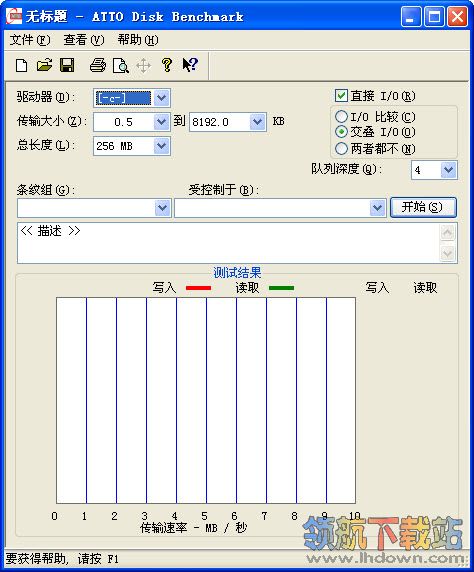474x572 pixels.
Task: Click inside the 描述 description text box
Action: point(229,243)
